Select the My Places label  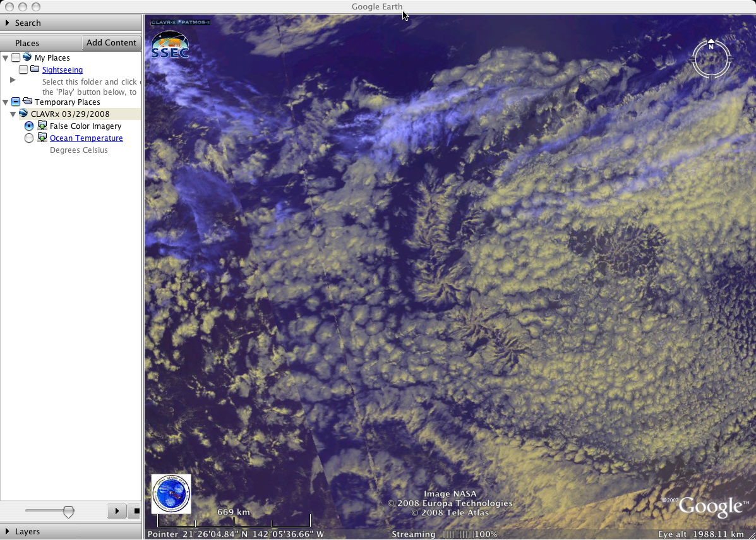pos(52,58)
